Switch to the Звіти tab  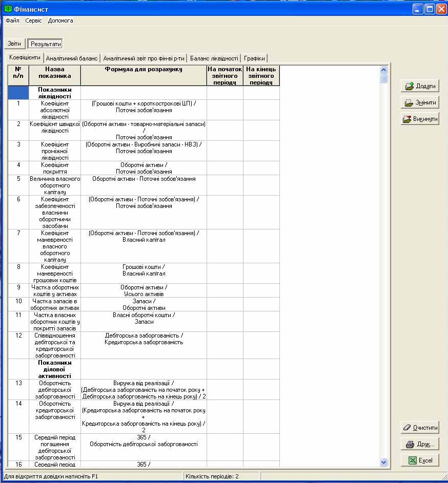tap(14, 44)
